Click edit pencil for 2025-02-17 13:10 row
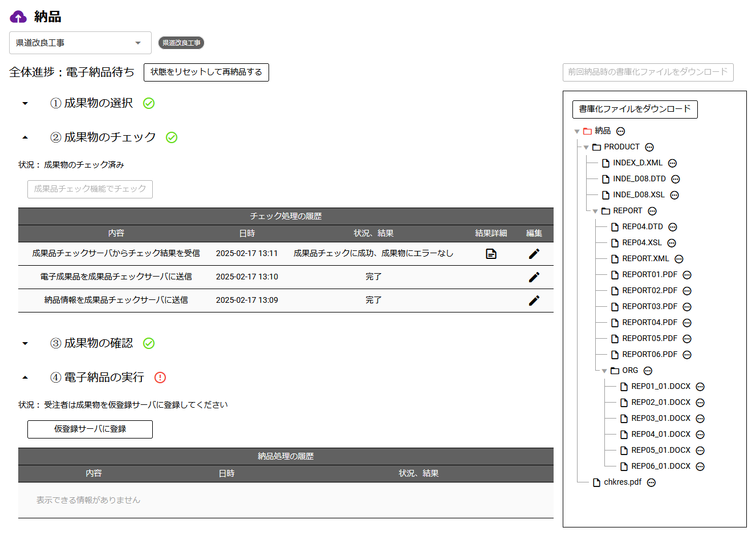Viewport: 756px width, 556px height. click(534, 277)
